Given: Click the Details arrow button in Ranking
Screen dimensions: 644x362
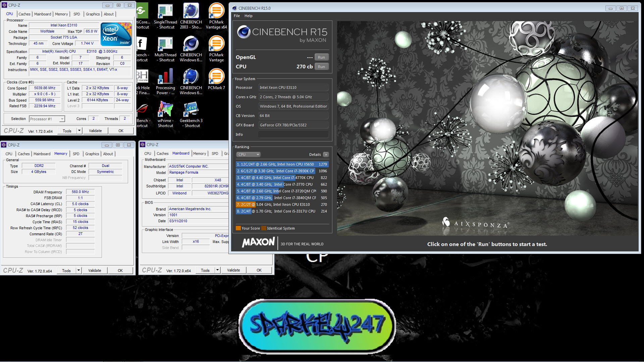Looking at the screenshot, I should click(326, 155).
